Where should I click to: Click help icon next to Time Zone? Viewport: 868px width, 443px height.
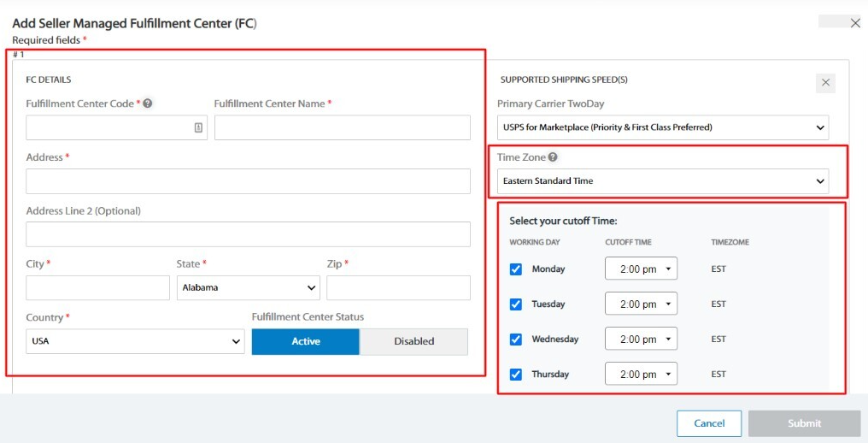553,157
